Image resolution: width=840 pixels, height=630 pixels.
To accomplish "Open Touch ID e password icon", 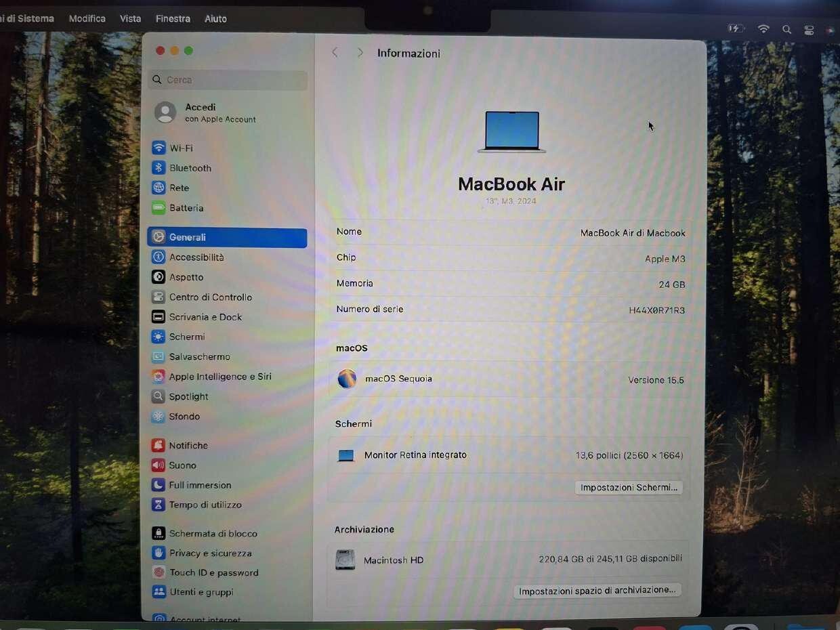I will (x=159, y=572).
